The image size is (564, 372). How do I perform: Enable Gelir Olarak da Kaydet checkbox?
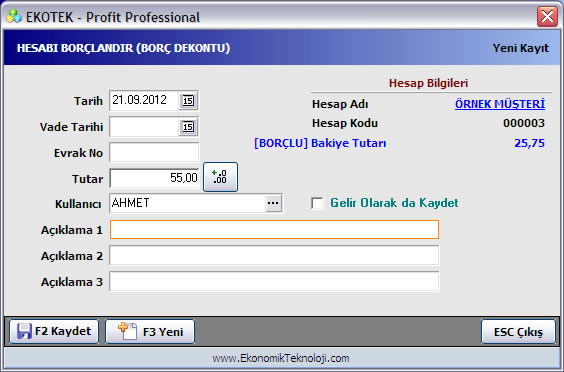(317, 203)
